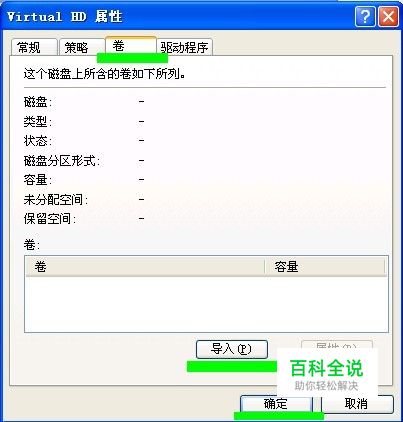Go to the 驱动程序 tab
Image resolution: width=403 pixels, height=422 pixels.
pos(184,47)
